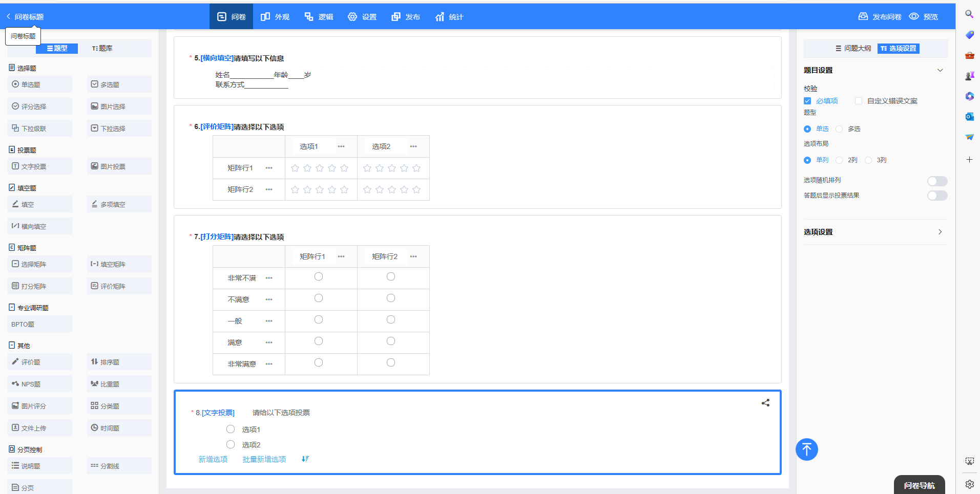Add a 图片选择 question

[119, 106]
